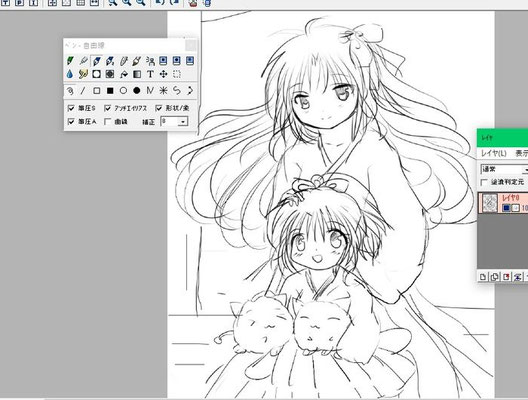The width and height of the screenshot is (528, 400).
Task: Select the gradient tool
Action: tap(137, 74)
